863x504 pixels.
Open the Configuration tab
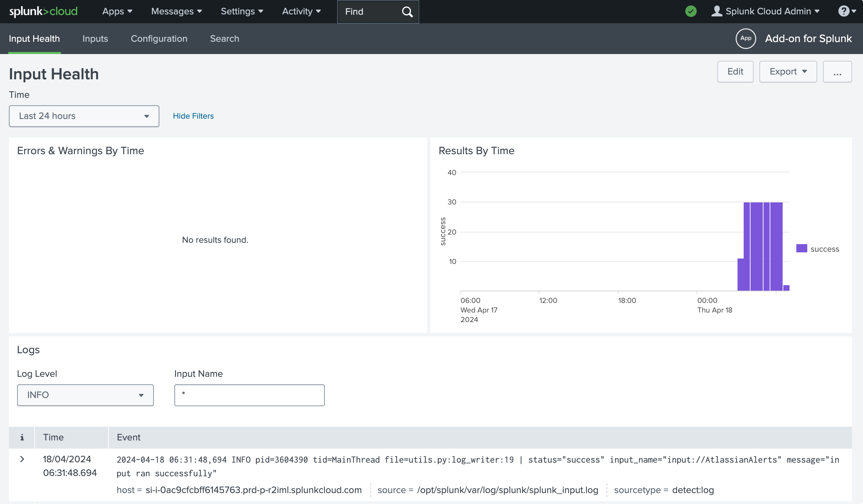[x=159, y=39]
